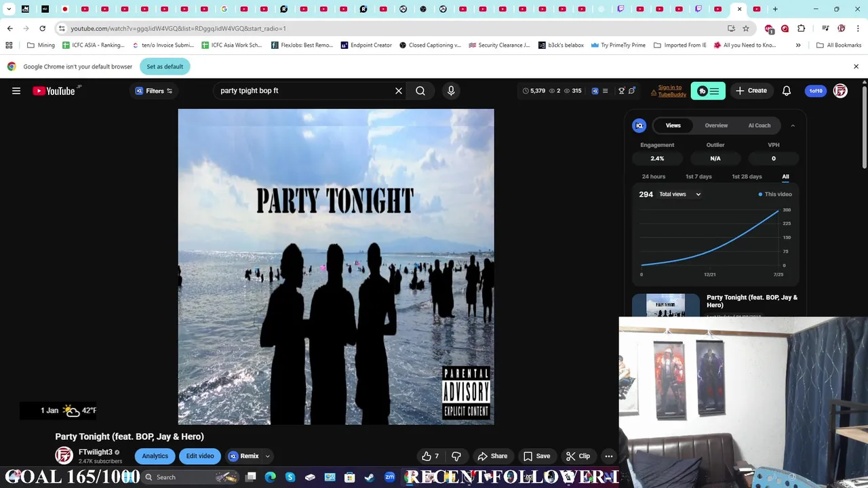Click Create button in header
Screen dimensions: 868x488
pos(751,91)
